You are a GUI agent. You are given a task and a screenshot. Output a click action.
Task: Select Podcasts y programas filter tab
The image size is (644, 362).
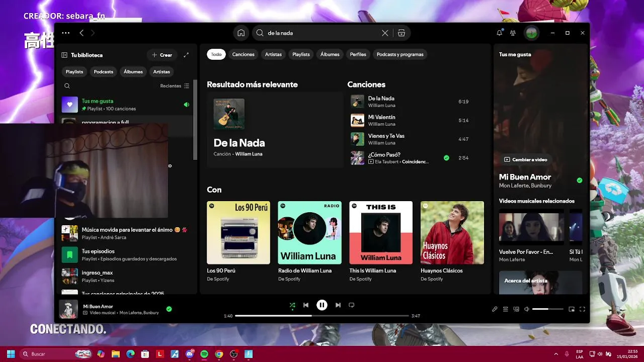click(x=400, y=54)
